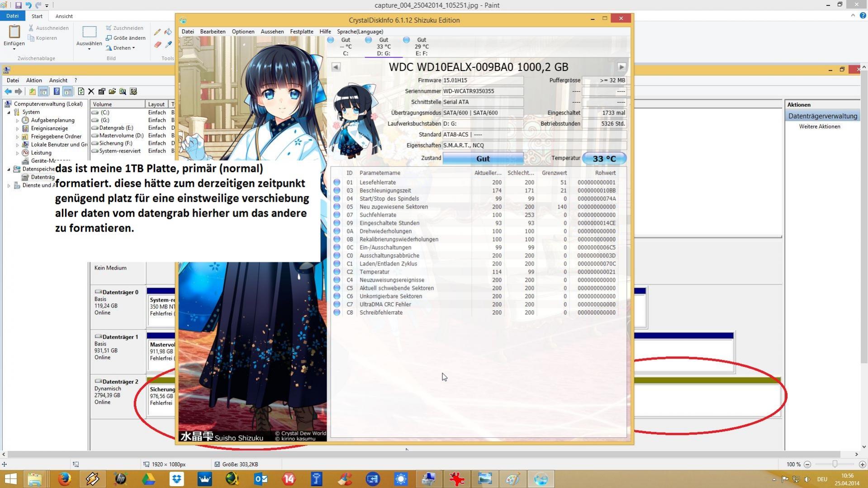Click the zoom in plus button
The width and height of the screenshot is (868, 488).
coord(862,464)
